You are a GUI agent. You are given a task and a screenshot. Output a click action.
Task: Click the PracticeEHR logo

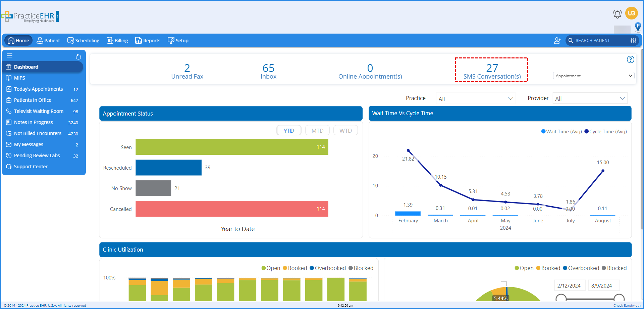[30, 16]
